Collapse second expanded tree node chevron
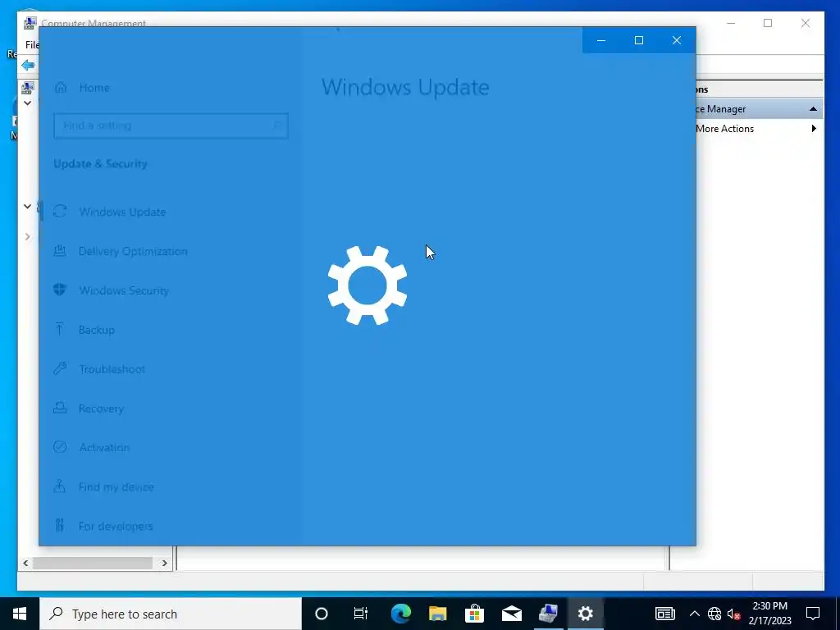The width and height of the screenshot is (840, 630). 27,206
